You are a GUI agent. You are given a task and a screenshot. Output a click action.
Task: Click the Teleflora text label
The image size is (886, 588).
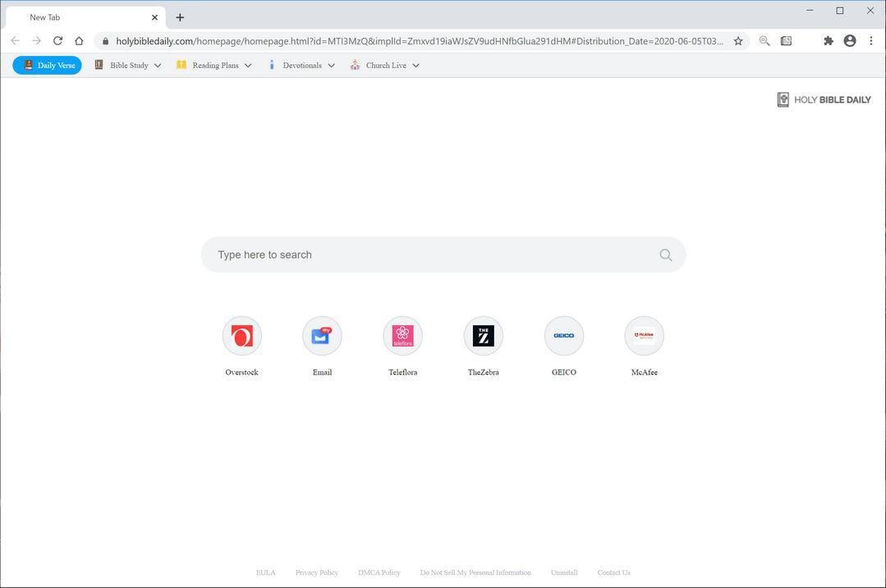click(403, 372)
